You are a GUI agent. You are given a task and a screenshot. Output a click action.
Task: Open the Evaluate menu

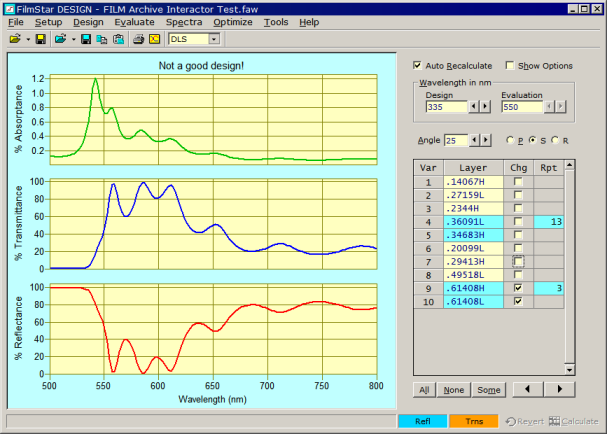[x=134, y=22]
